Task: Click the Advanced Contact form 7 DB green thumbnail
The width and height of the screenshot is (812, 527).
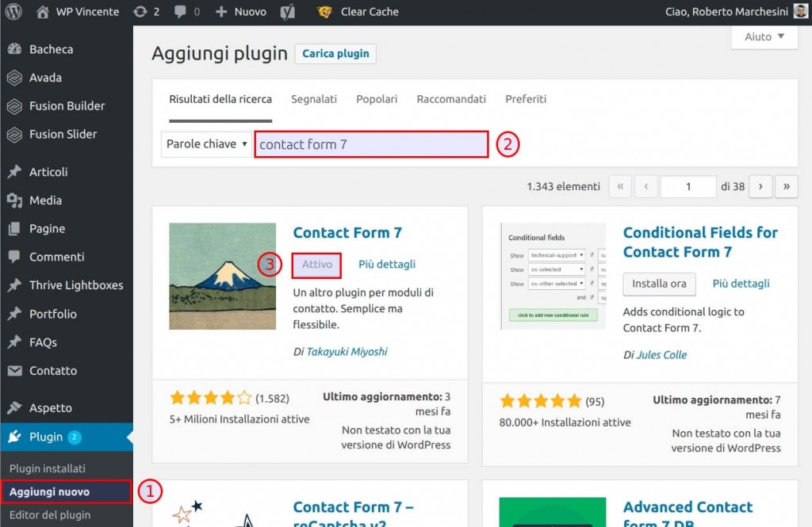Action: point(553,513)
